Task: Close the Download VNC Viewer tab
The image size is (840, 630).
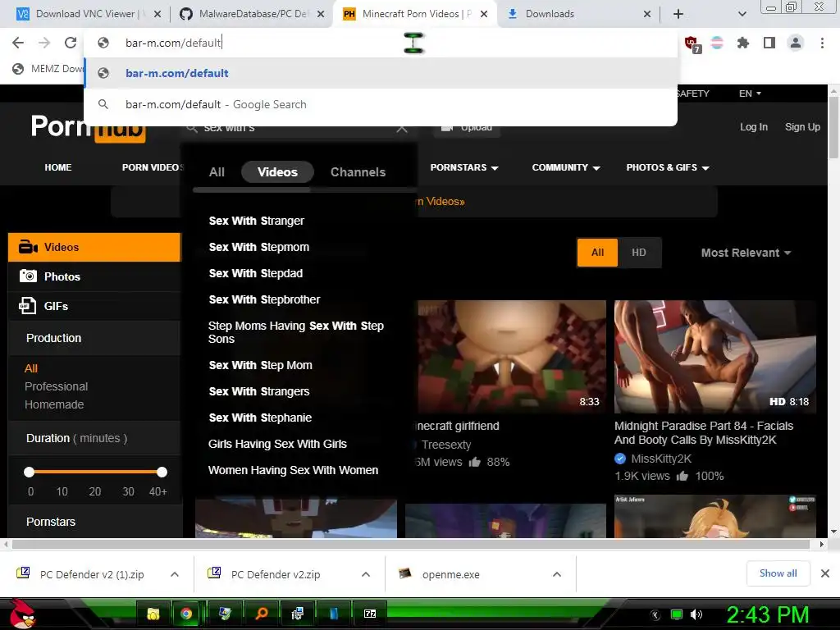Action: pyautogui.click(x=157, y=14)
